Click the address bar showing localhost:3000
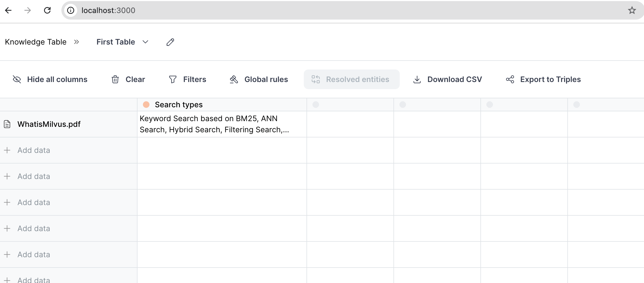644x283 pixels. tap(326, 10)
